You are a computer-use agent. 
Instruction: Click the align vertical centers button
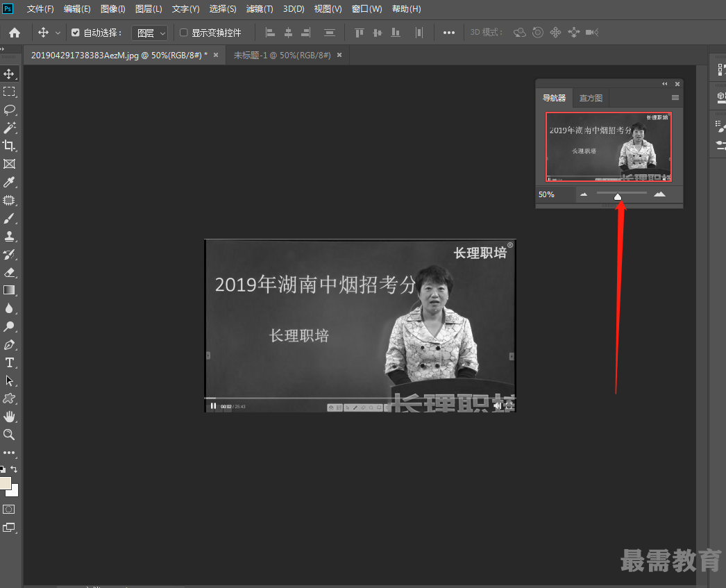click(378, 33)
